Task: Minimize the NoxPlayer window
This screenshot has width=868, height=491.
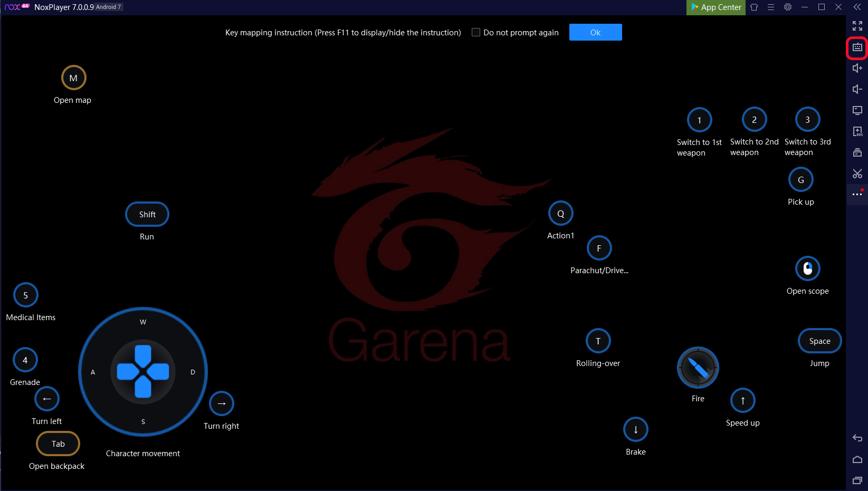Action: pos(805,7)
